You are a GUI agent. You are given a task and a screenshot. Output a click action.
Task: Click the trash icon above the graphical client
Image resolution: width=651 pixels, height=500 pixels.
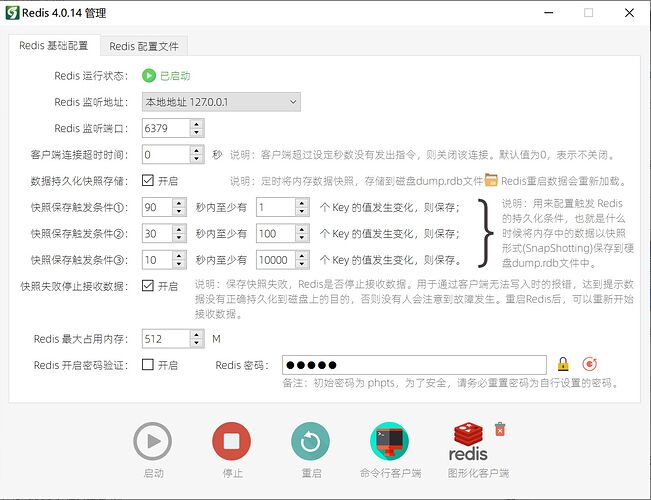pyautogui.click(x=500, y=429)
